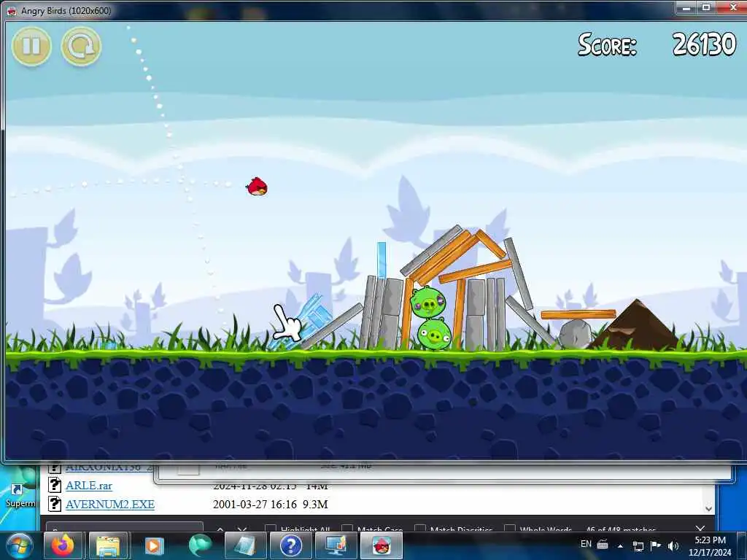Open the green bird taskbar icon

[199, 545]
